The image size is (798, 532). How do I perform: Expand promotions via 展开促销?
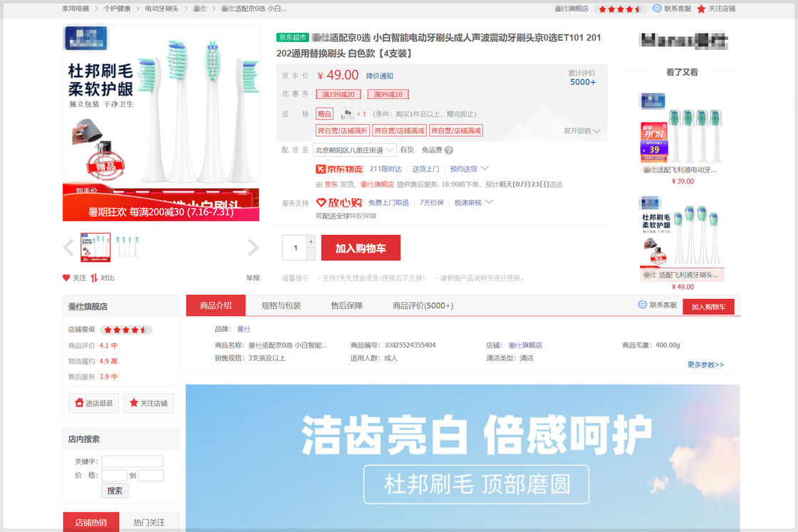[582, 131]
